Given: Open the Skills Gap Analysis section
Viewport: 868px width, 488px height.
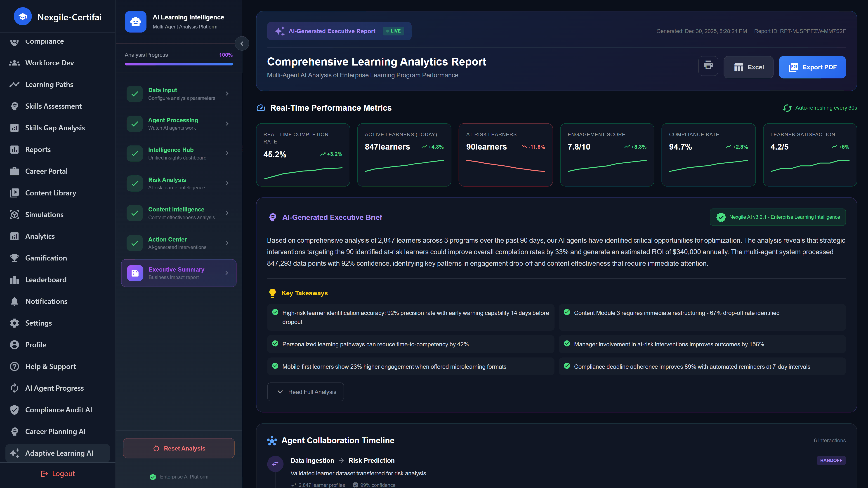Looking at the screenshot, I should point(54,128).
